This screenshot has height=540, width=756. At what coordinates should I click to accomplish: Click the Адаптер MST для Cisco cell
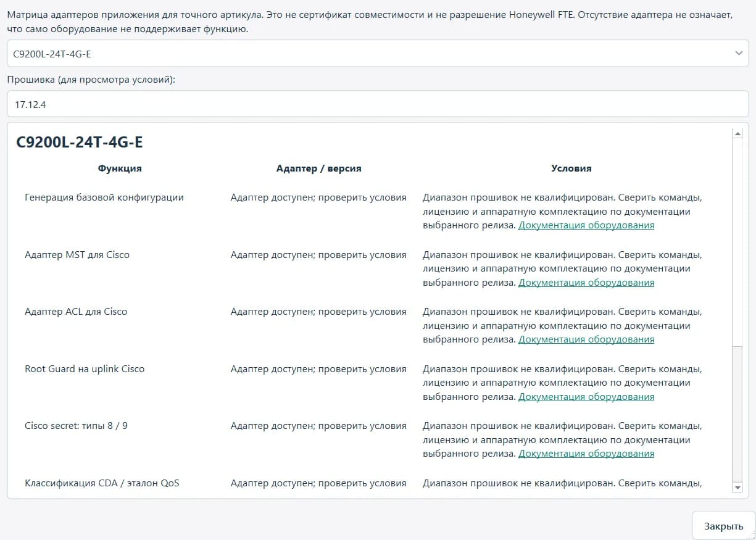click(x=77, y=255)
